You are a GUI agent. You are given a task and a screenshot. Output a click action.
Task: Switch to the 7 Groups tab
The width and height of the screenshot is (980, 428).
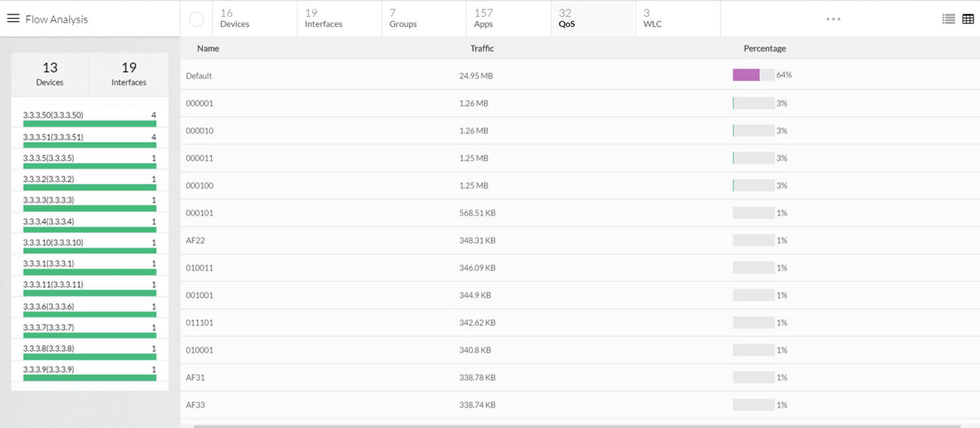403,19
